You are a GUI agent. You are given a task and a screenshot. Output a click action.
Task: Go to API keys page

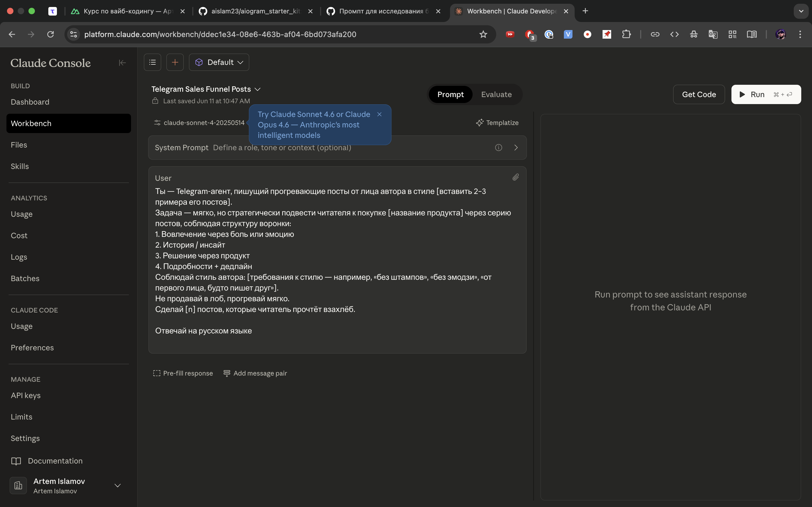[26, 395]
